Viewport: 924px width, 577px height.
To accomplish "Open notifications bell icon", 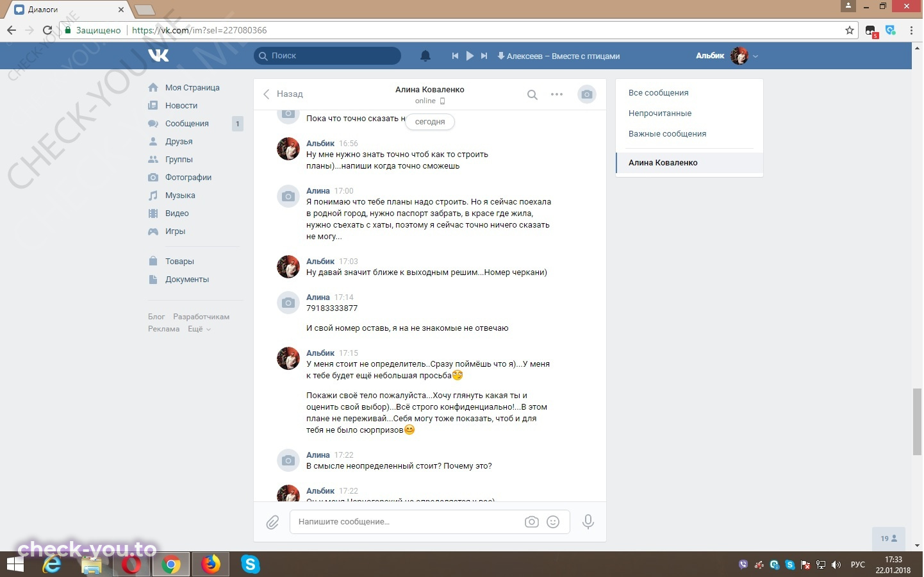I will (x=425, y=56).
